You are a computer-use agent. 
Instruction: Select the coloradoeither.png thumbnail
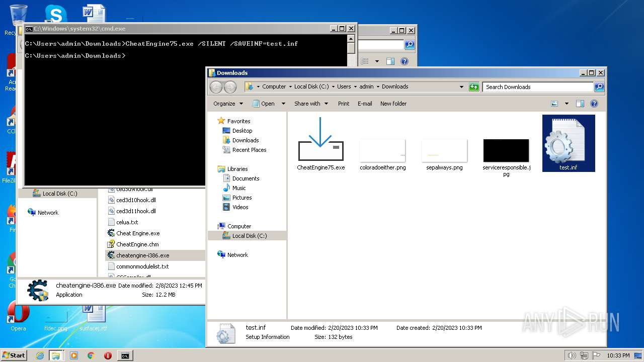(x=382, y=151)
